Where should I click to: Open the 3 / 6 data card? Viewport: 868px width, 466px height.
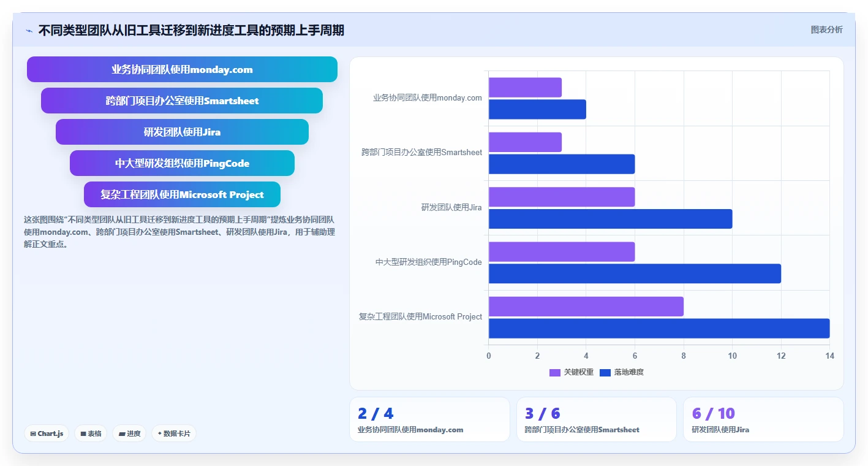(x=597, y=419)
